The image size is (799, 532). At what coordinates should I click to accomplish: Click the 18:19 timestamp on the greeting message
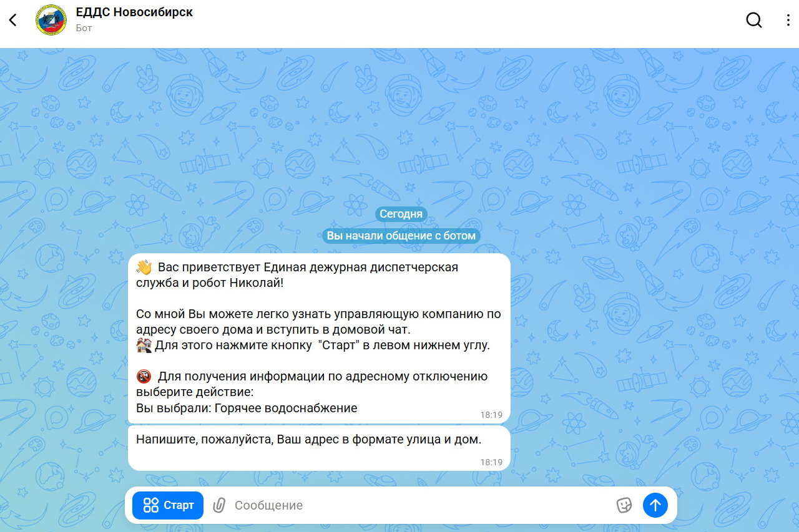coord(491,415)
